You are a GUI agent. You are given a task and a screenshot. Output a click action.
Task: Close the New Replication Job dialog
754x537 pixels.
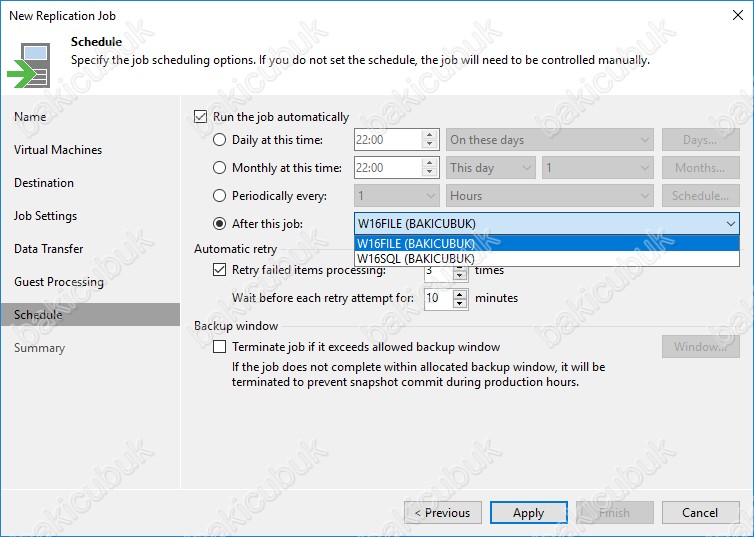pyautogui.click(x=738, y=15)
